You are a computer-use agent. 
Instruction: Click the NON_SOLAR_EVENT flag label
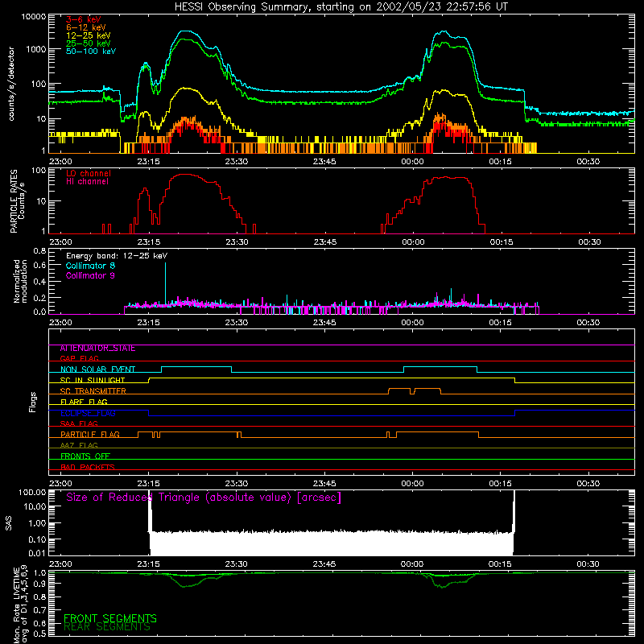click(x=97, y=369)
